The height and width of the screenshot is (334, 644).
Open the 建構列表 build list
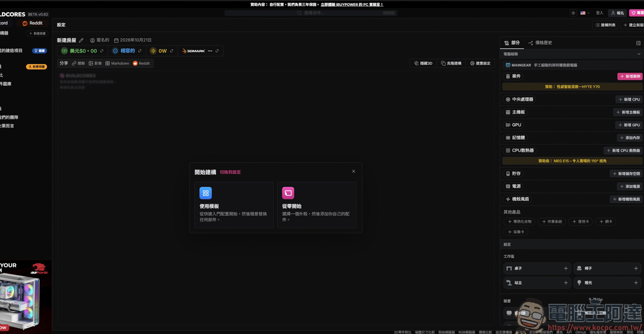click(605, 25)
